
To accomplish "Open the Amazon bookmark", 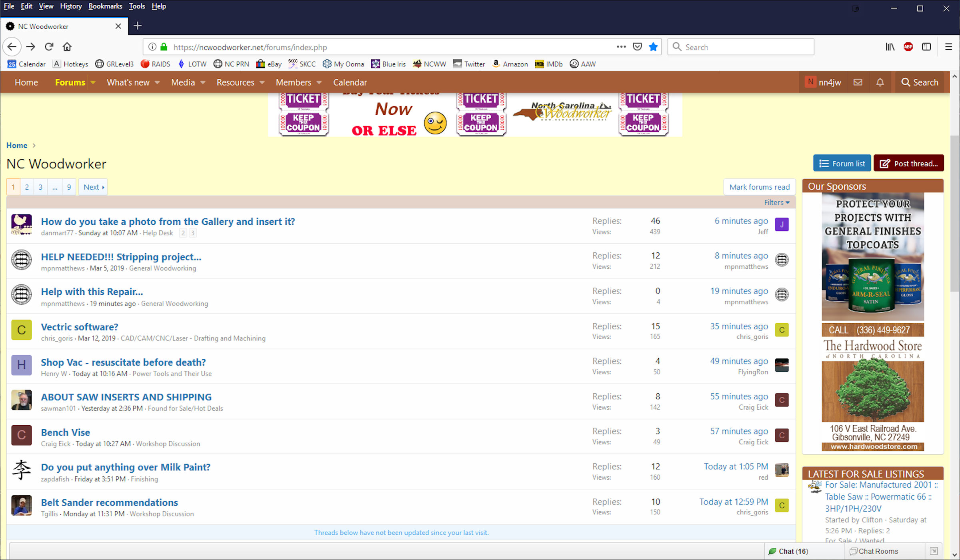I will tap(510, 64).
